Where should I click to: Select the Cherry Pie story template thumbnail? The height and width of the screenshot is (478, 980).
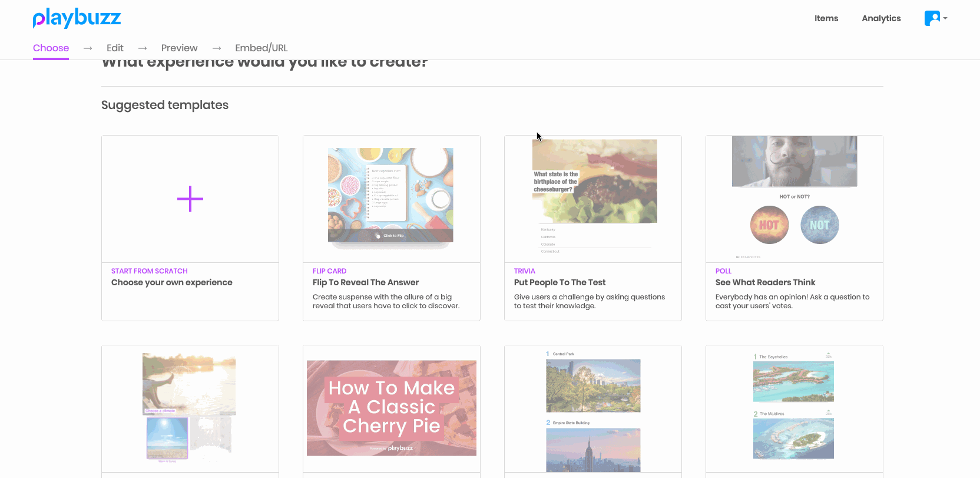[x=392, y=408]
